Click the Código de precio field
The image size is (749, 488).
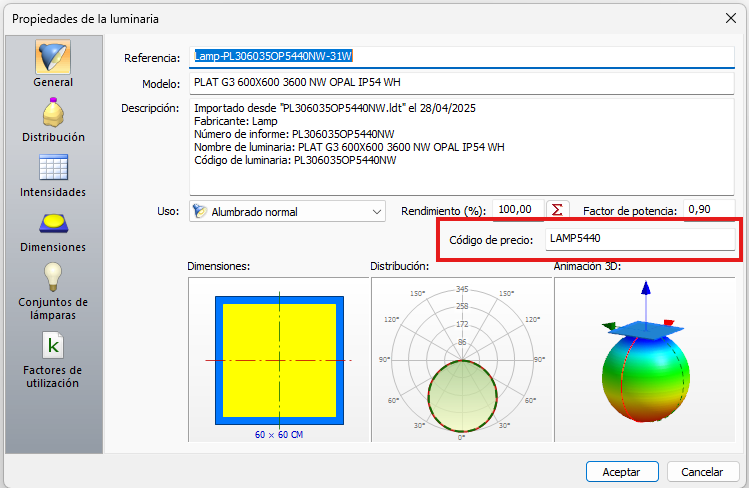pyautogui.click(x=639, y=238)
